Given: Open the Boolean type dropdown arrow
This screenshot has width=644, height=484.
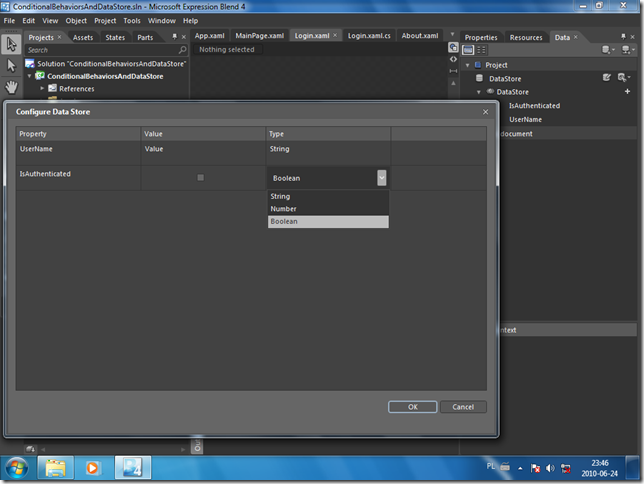Looking at the screenshot, I should coord(381,178).
